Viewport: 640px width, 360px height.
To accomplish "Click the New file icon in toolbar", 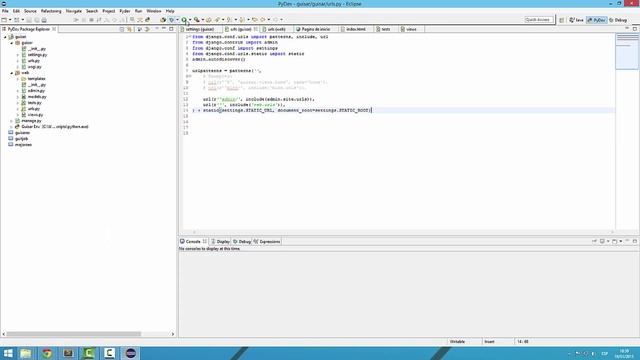I will click(x=4, y=20).
